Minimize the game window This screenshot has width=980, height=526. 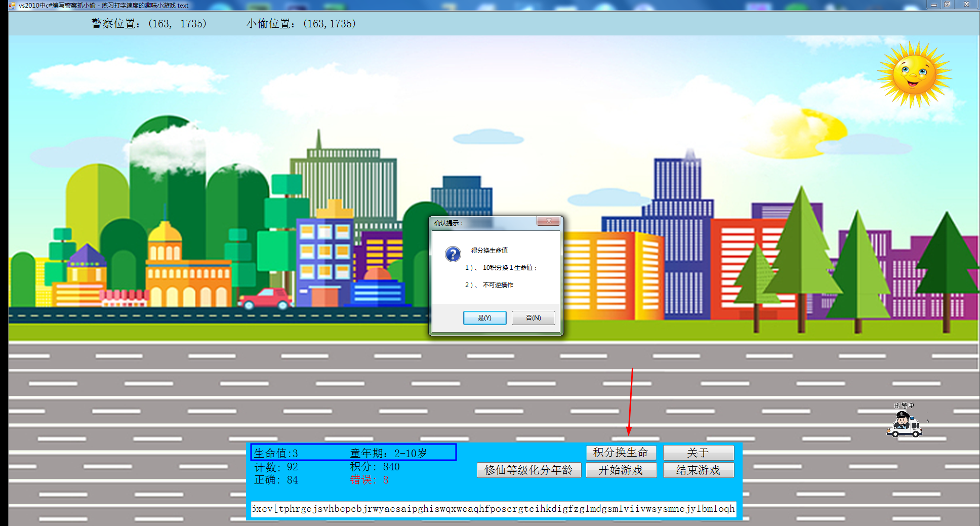(933, 5)
